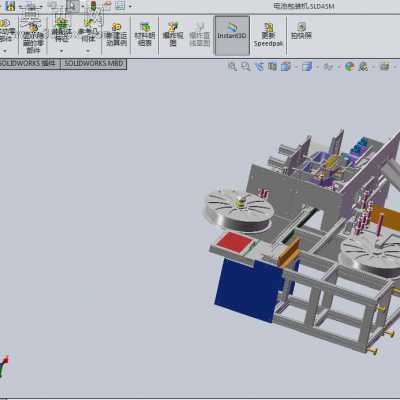Switch to the SOLIDWORKS add-ins tab
The height and width of the screenshot is (400, 400).
[x=29, y=64]
